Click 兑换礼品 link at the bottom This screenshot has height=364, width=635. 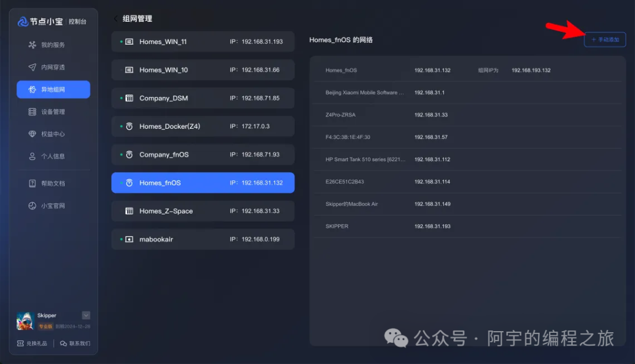tap(32, 343)
